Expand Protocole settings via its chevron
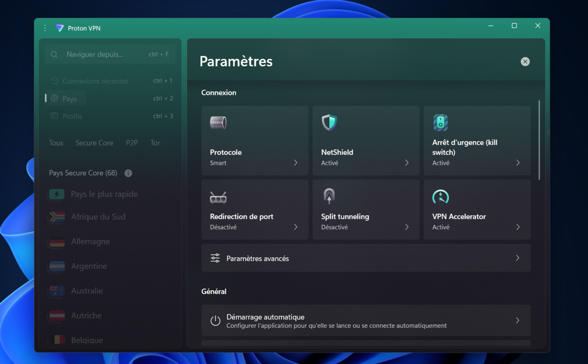The width and height of the screenshot is (588, 364). click(x=295, y=163)
